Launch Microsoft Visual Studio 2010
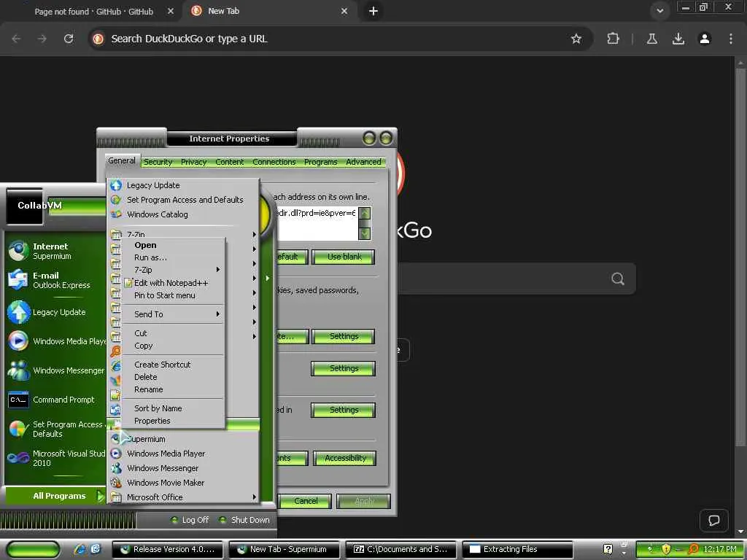This screenshot has height=560, width=747. pyautogui.click(x=56, y=458)
